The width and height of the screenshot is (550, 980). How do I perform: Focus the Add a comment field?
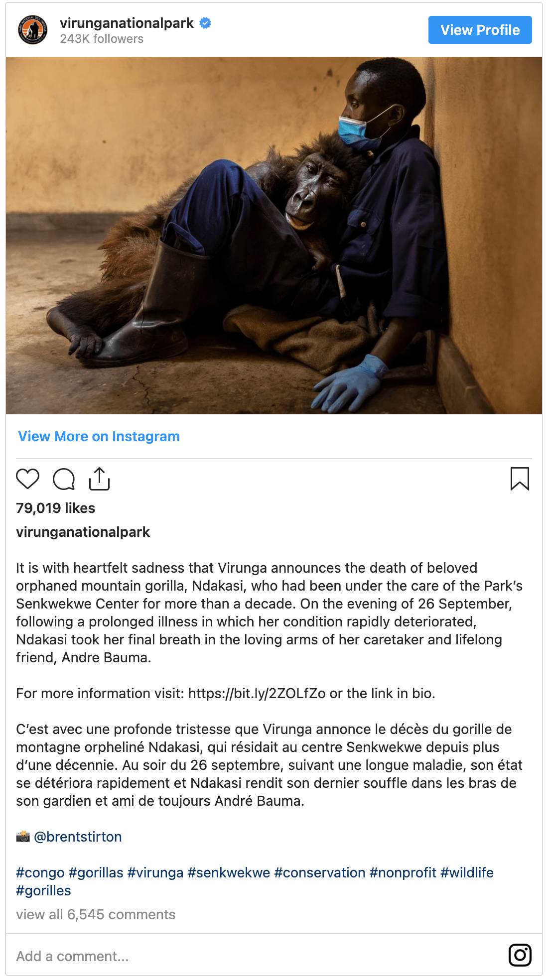(x=249, y=956)
